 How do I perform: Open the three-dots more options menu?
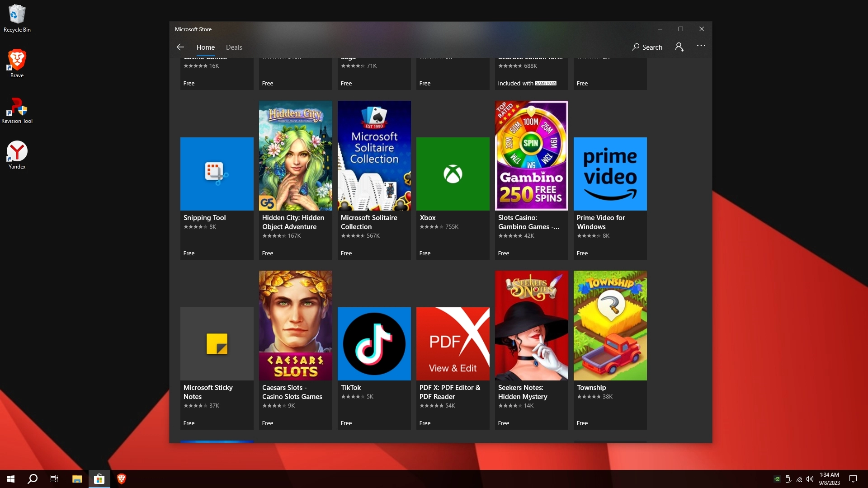701,46
